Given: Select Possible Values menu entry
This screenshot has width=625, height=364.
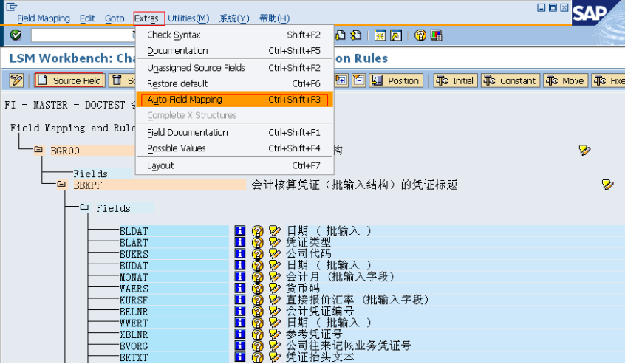Looking at the screenshot, I should pos(234,148).
